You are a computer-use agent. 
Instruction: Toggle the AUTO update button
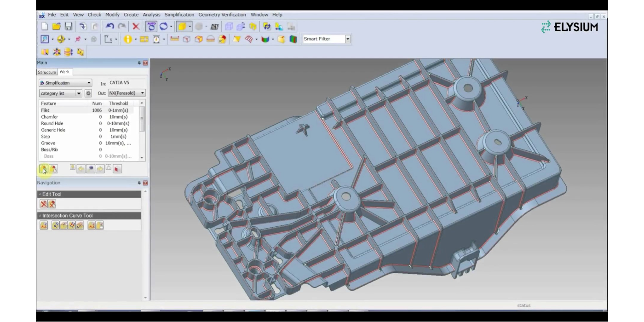coord(150,27)
